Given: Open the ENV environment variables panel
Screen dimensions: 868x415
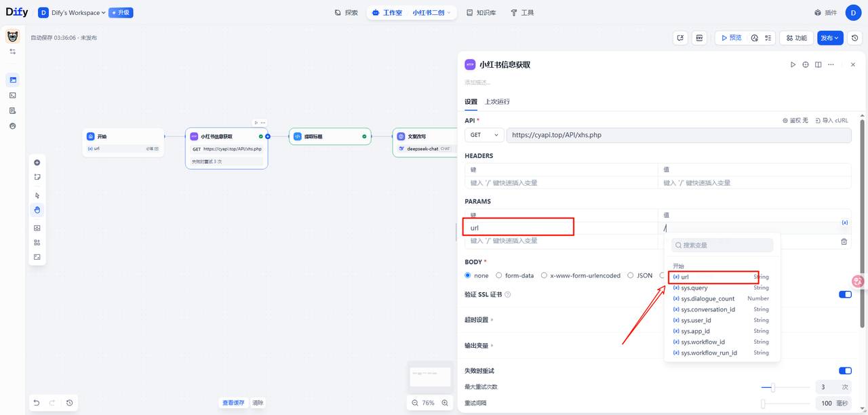Looking at the screenshot, I should (x=699, y=38).
